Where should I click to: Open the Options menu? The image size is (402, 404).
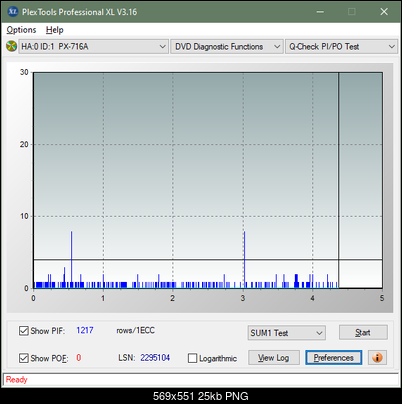(x=21, y=30)
